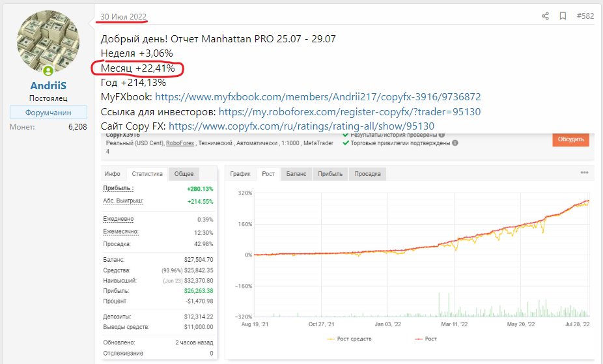Open the AndriiS username profile link
Viewport: 603px width, 364px height.
[48, 85]
